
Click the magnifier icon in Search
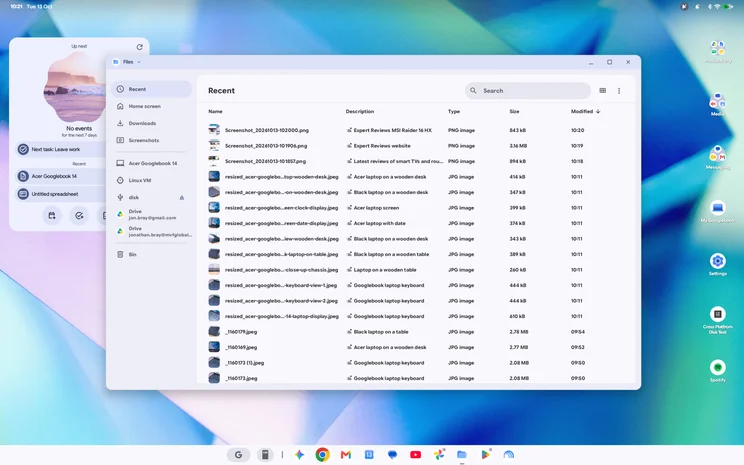click(x=473, y=91)
